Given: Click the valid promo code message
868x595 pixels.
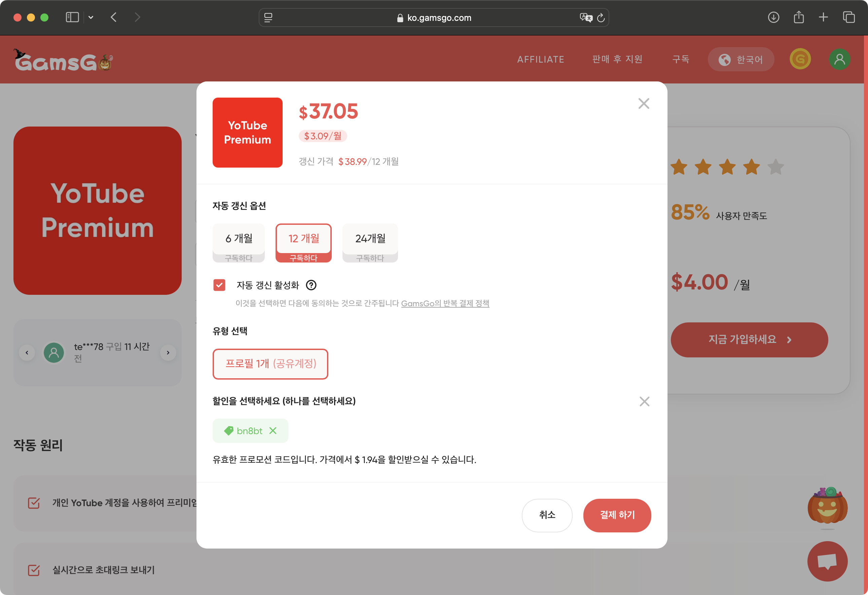Looking at the screenshot, I should (x=345, y=460).
